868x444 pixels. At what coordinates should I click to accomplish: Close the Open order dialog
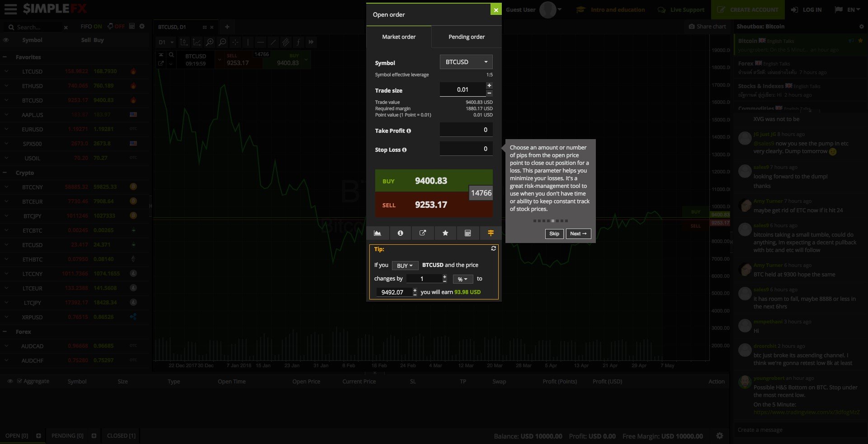pyautogui.click(x=496, y=9)
